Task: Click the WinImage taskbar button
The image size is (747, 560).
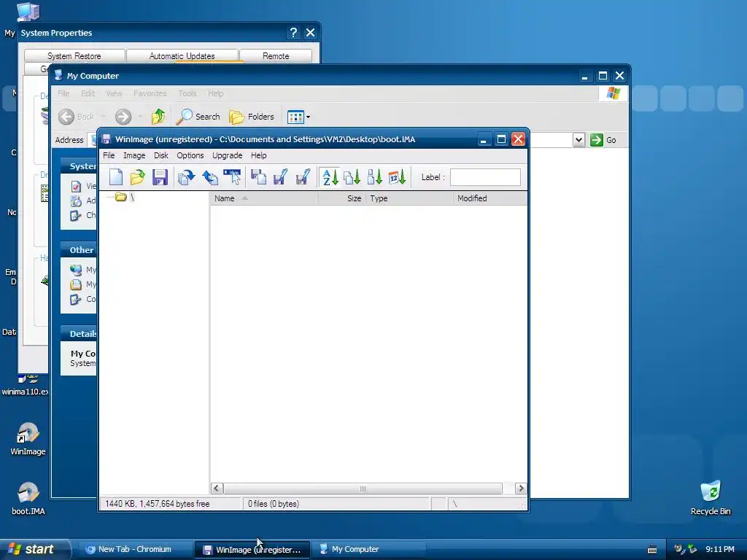Action: coord(252,549)
